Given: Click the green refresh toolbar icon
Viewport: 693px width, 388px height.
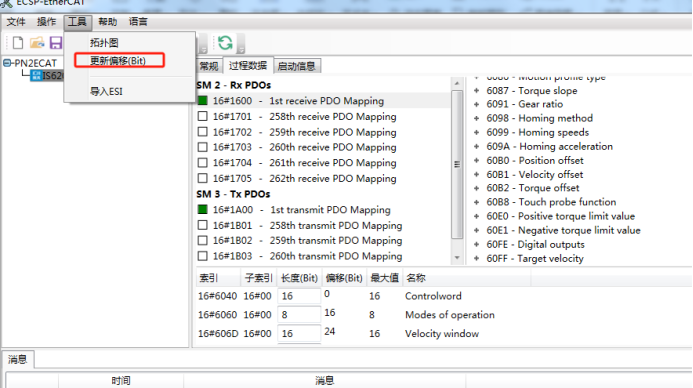Looking at the screenshot, I should click(x=225, y=43).
